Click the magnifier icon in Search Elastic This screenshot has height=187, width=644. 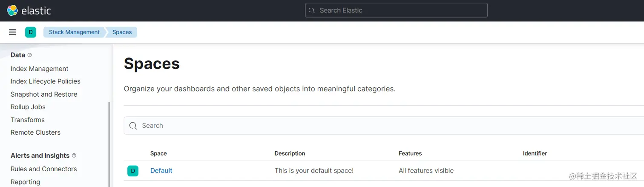click(x=312, y=11)
